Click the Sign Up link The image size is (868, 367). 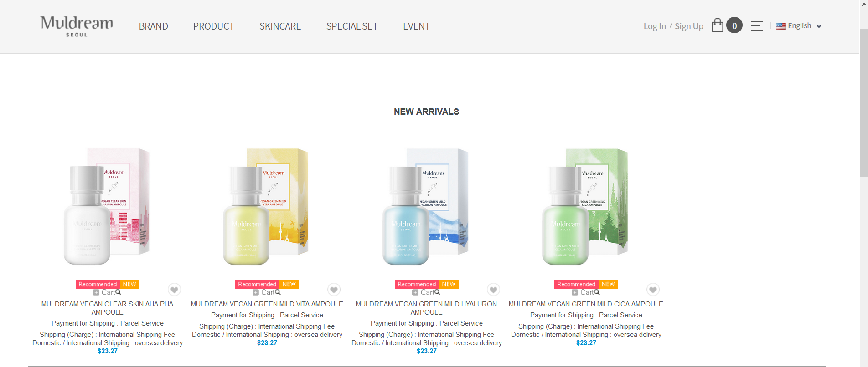click(689, 26)
